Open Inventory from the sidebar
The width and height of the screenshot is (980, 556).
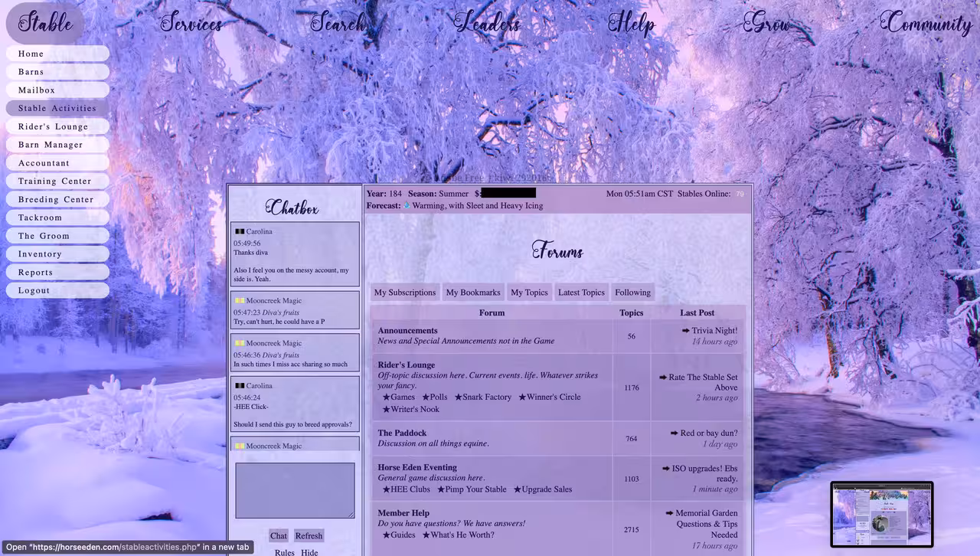58,254
